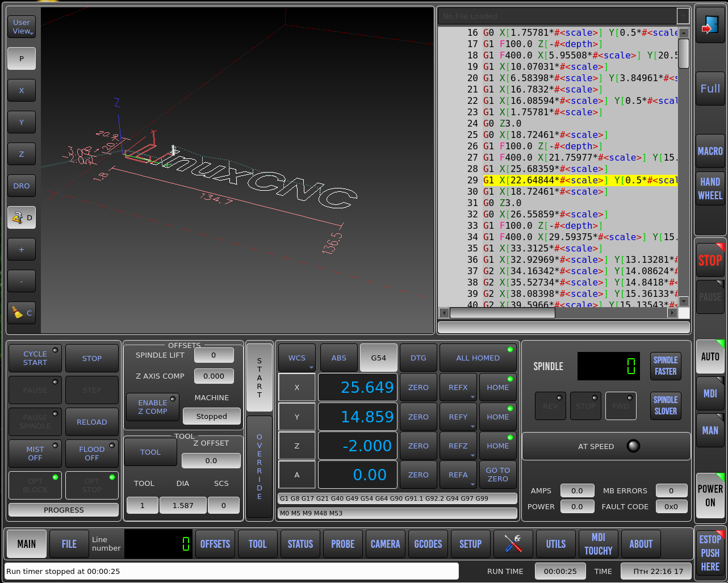
Task: Switch to MAN manual mode
Action: pos(710,430)
